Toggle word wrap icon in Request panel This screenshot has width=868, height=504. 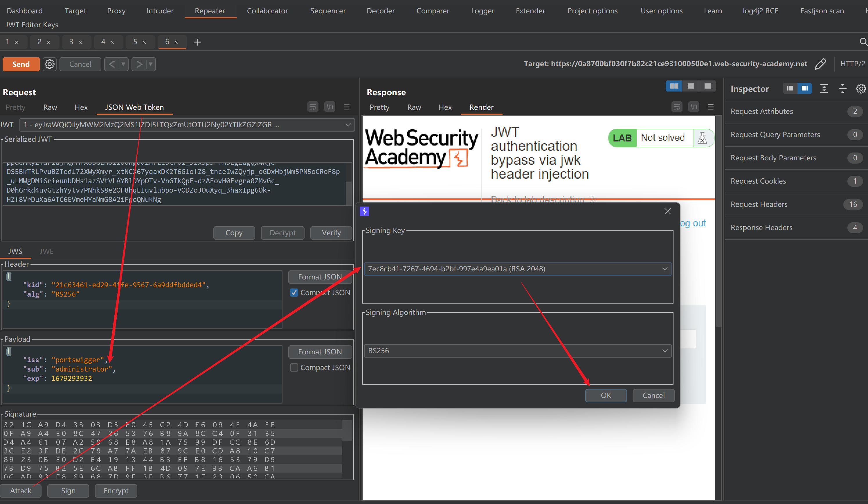coord(313,107)
